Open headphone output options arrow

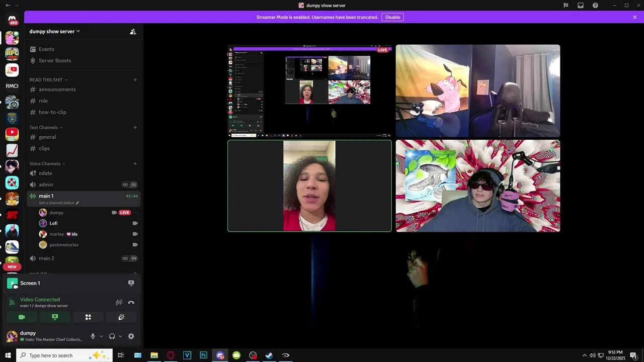point(120,336)
